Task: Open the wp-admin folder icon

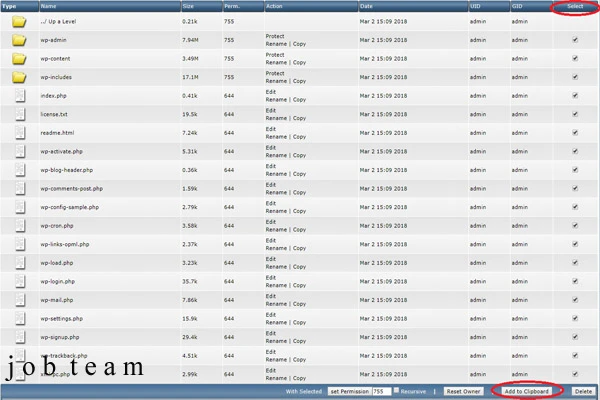Action: point(19,40)
